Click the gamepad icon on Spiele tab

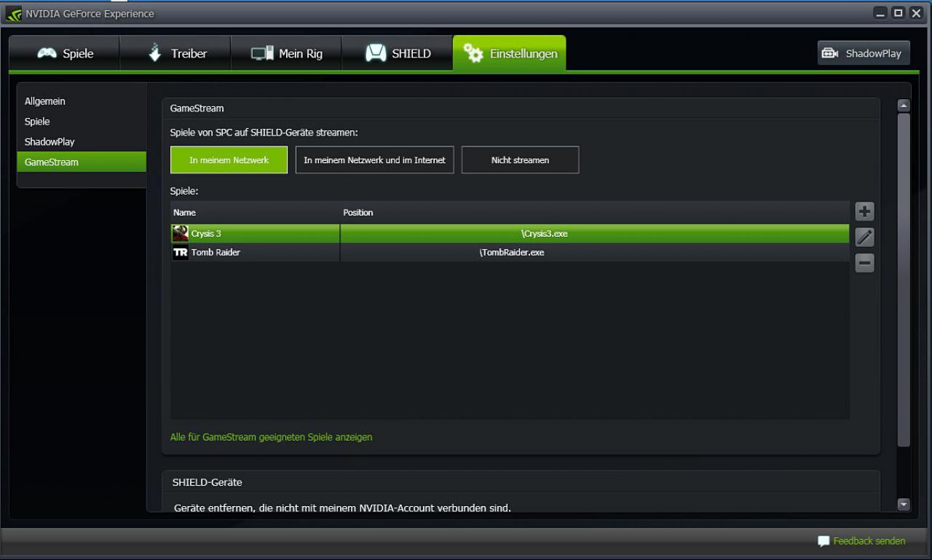(47, 54)
